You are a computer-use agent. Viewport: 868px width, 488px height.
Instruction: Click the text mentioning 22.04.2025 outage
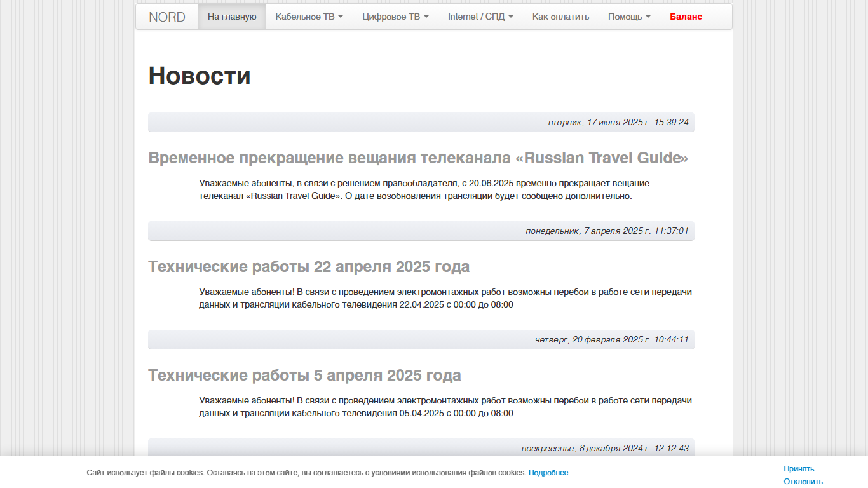(445, 298)
